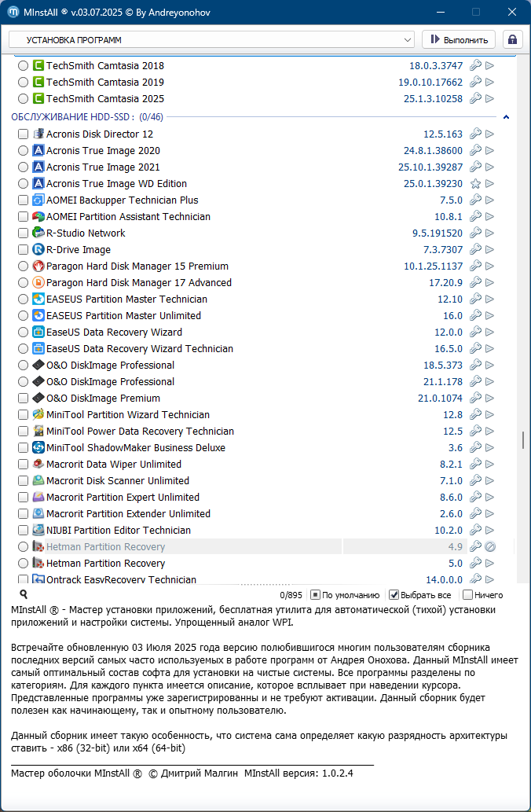
Task: Click the MInstAll logo in title bar
Action: [x=13, y=13]
